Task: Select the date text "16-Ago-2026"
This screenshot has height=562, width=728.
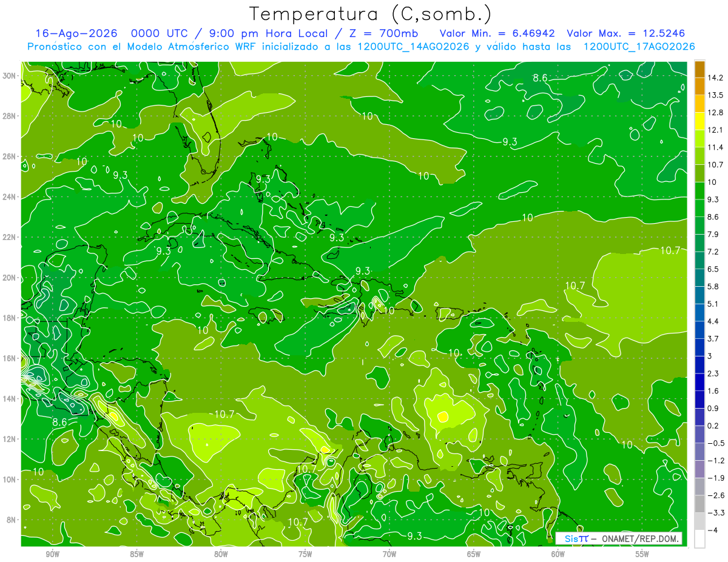Action: coord(76,33)
